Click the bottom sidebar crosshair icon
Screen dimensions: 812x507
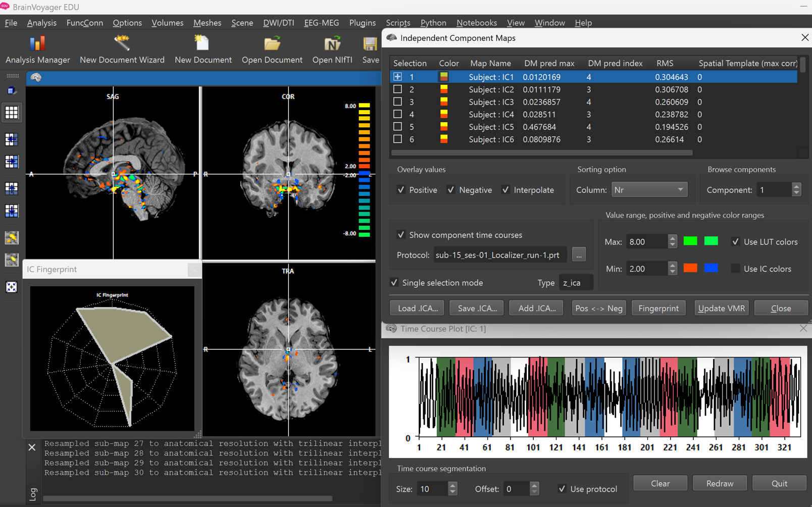(11, 287)
